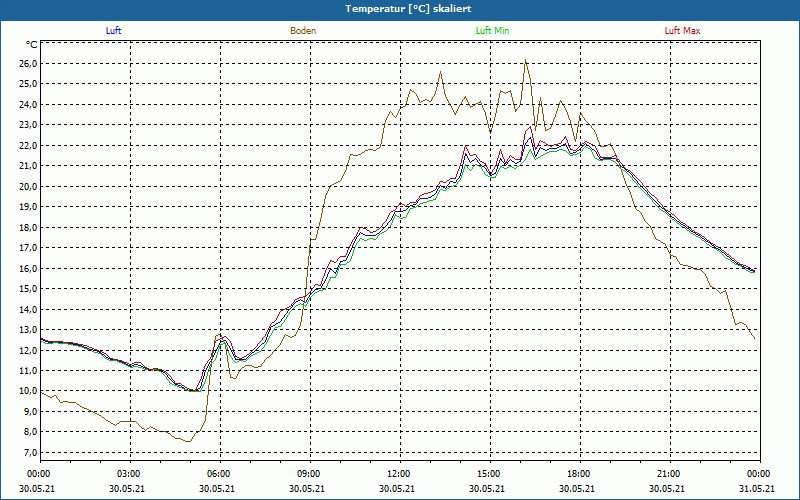Click the 19,0 y-axis value
The width and height of the screenshot is (800, 500).
29,207
